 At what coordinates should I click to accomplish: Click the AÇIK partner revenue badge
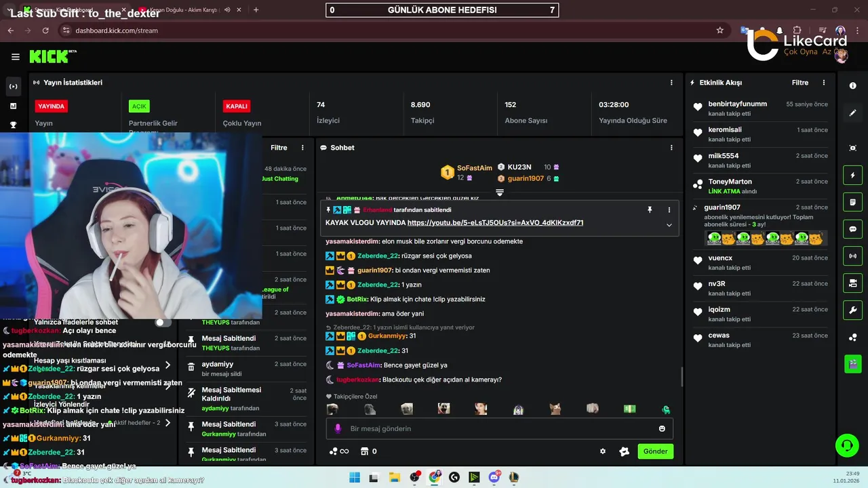tap(139, 106)
